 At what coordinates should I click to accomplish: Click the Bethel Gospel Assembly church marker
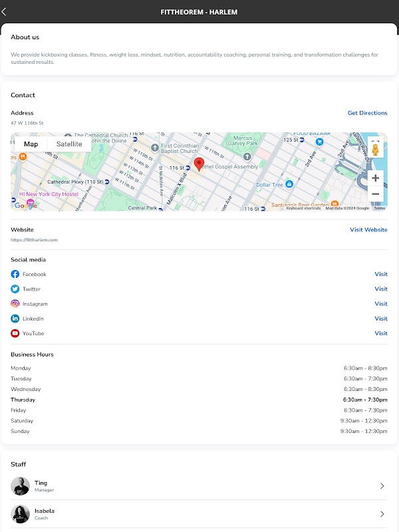(247, 157)
